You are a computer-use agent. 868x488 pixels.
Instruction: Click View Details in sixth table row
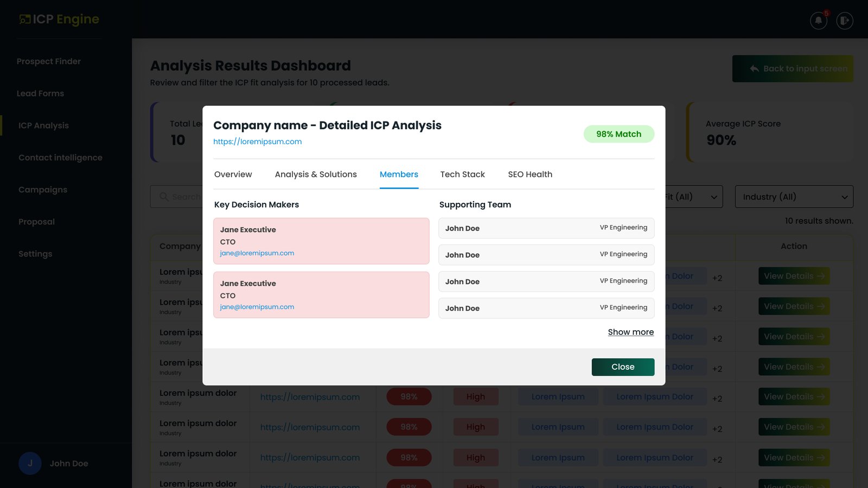click(794, 427)
